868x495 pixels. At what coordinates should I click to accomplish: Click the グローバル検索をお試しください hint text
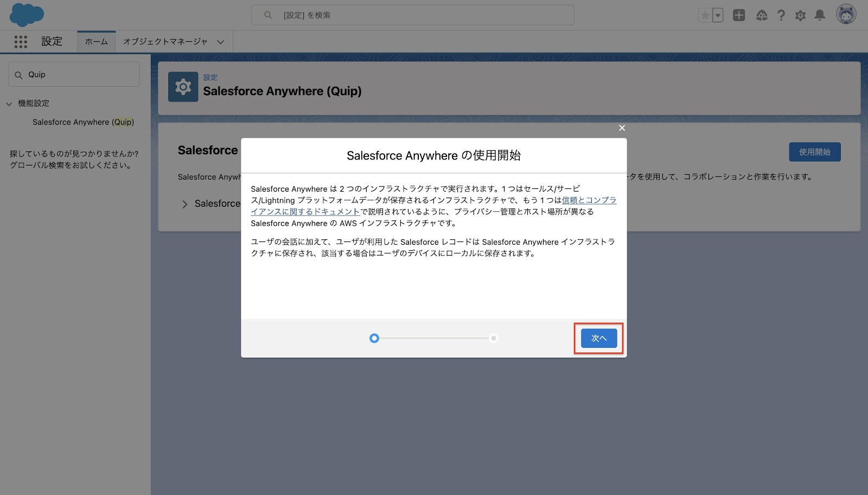point(72,166)
